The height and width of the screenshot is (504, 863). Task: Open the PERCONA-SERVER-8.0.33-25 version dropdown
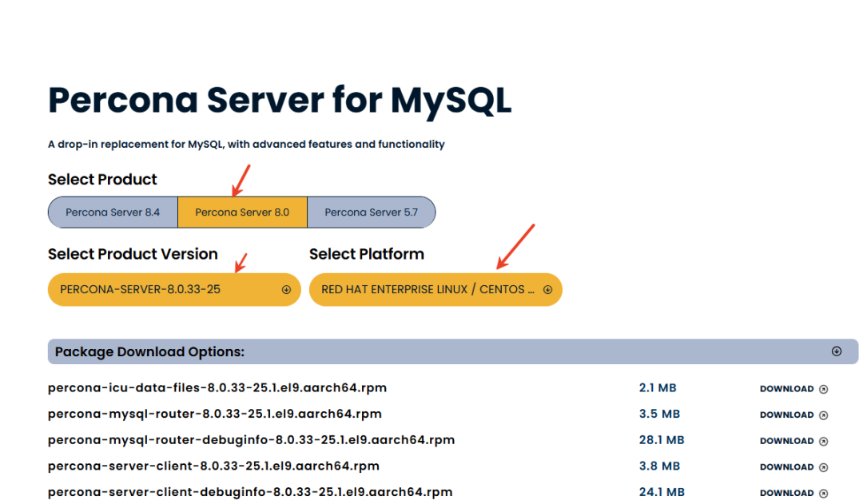tap(174, 289)
